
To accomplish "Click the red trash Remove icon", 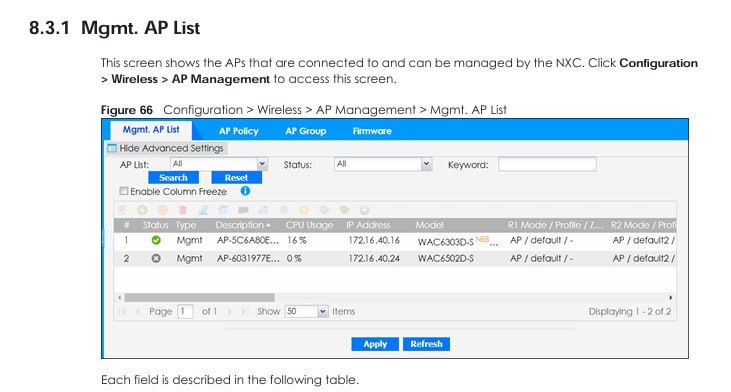I will [x=183, y=210].
